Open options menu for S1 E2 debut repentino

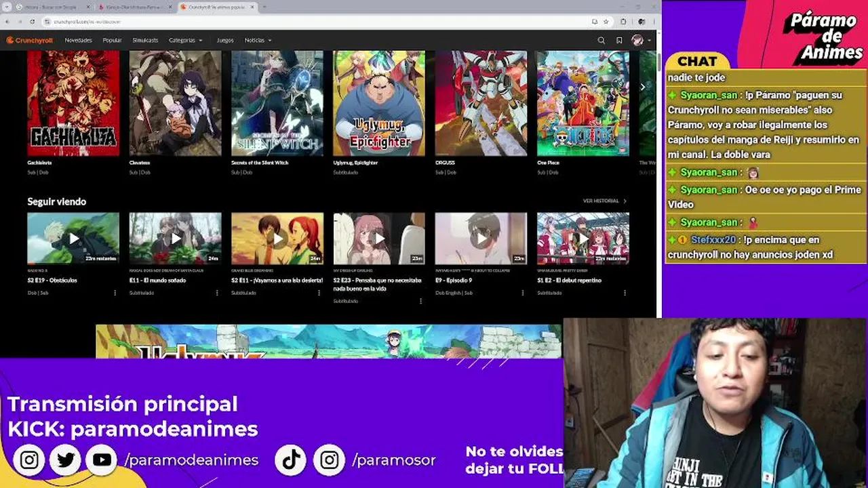pos(625,293)
